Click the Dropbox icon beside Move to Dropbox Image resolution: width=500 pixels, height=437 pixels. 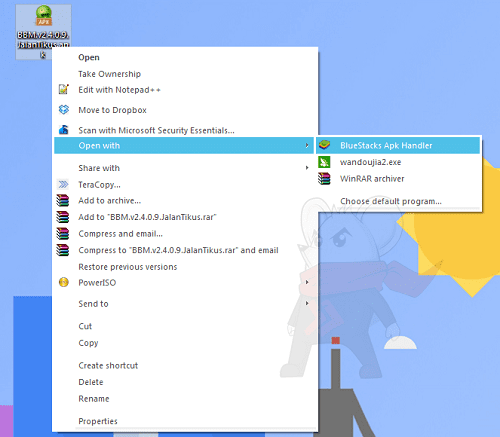pos(64,110)
